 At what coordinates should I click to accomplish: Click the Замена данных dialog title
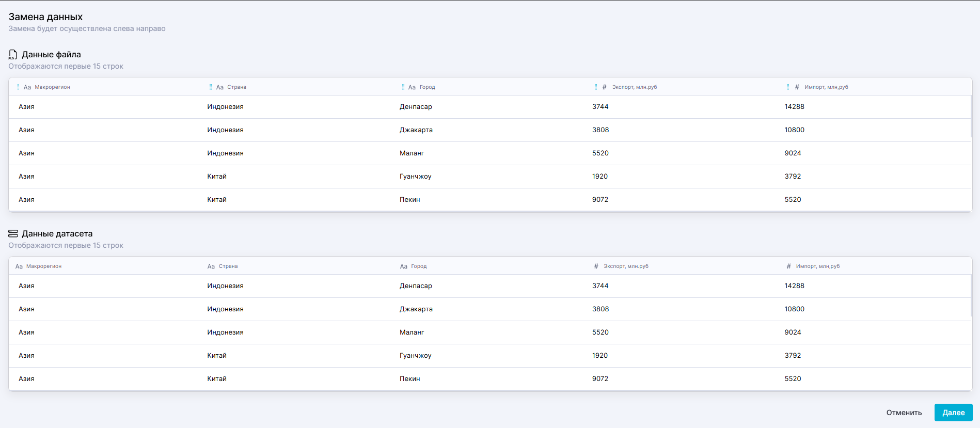tap(45, 17)
